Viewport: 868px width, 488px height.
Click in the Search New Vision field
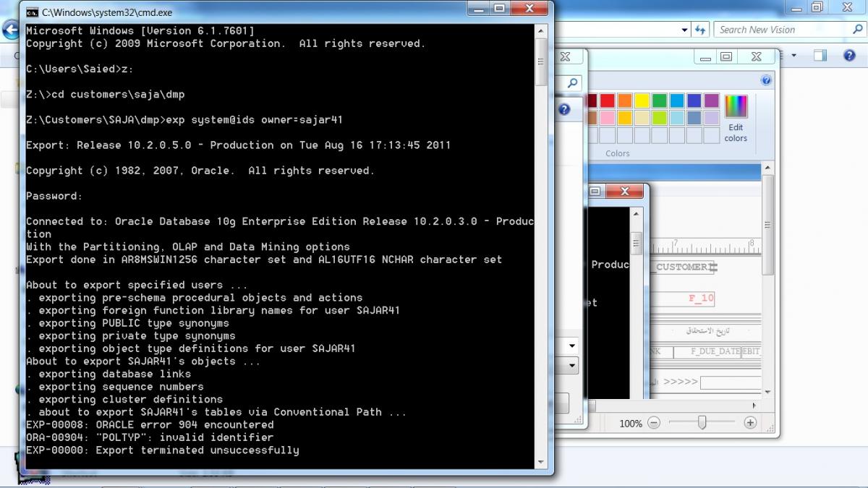point(781,30)
